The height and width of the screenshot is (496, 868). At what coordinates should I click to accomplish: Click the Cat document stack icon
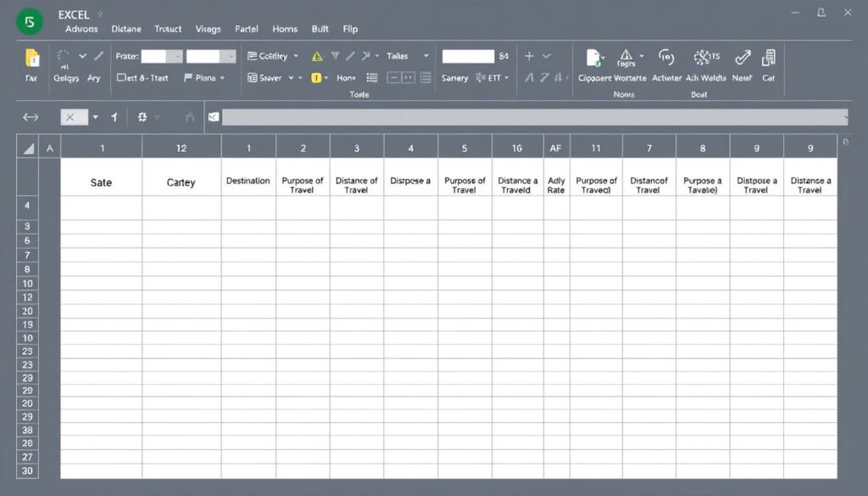pos(768,58)
